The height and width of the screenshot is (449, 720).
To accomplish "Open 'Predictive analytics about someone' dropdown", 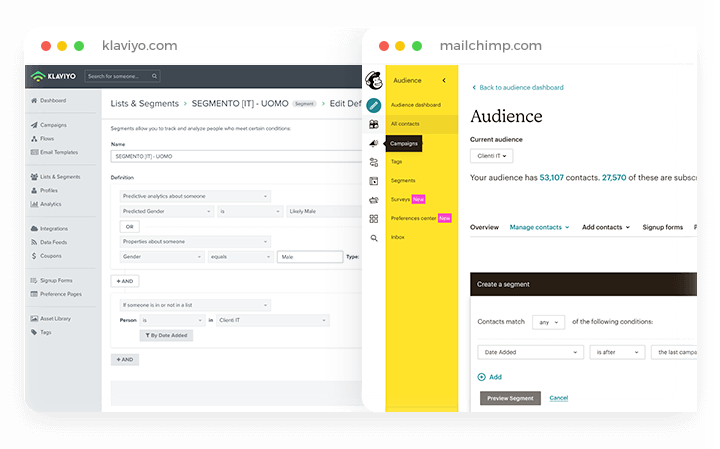I will [x=195, y=196].
